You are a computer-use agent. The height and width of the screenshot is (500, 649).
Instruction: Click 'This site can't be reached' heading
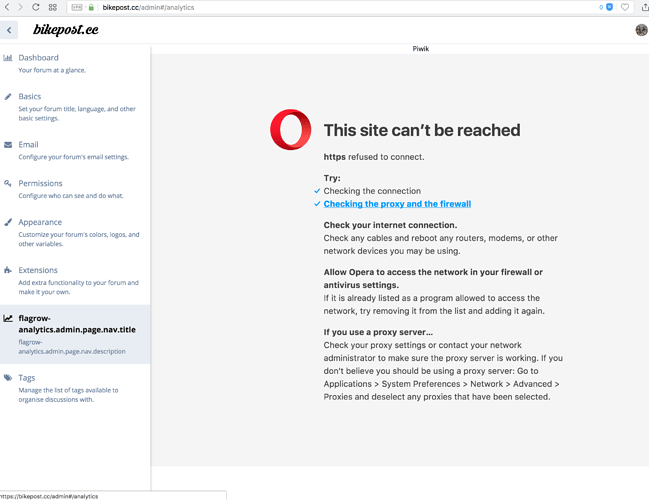[x=422, y=130]
